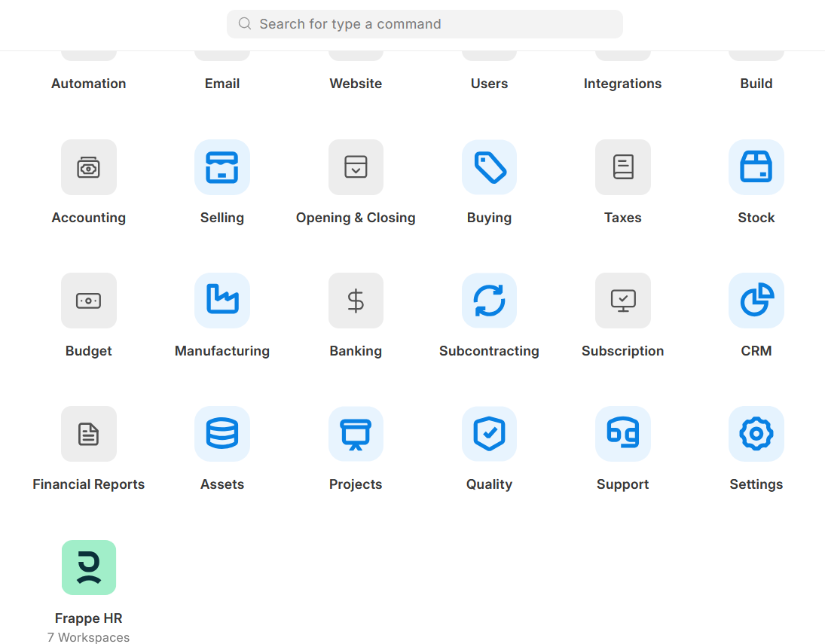This screenshot has height=644, width=825.
Task: Select the Subscription monitor icon
Action: click(622, 301)
